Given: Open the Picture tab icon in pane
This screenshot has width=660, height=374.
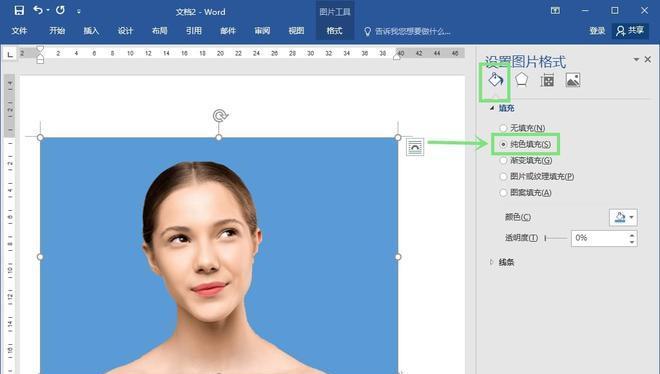Looking at the screenshot, I should [573, 80].
